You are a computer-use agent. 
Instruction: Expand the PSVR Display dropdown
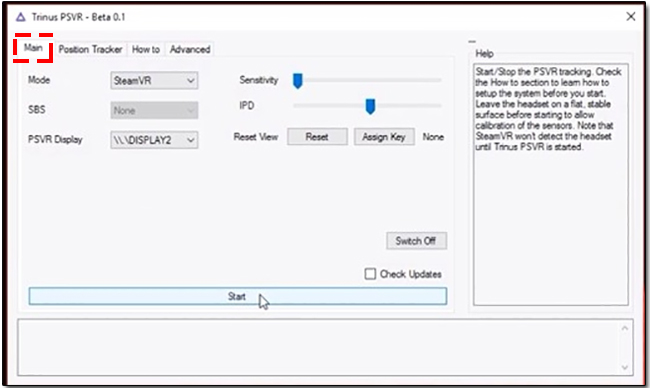[154, 140]
